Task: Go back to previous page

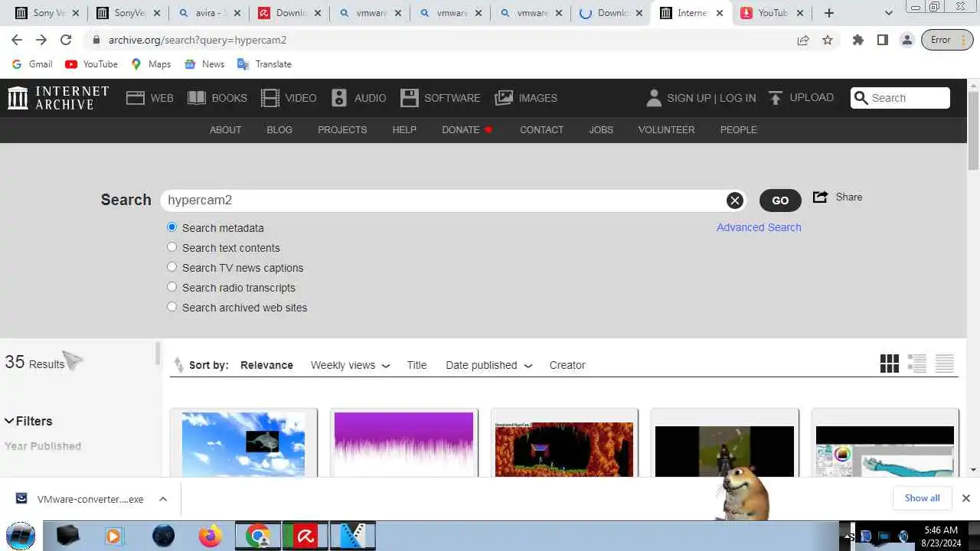Action: [17, 40]
